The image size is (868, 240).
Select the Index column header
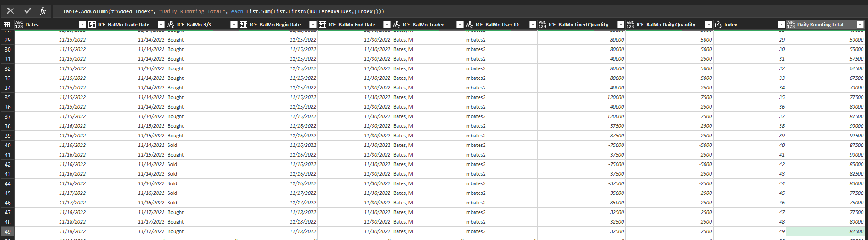click(x=750, y=25)
